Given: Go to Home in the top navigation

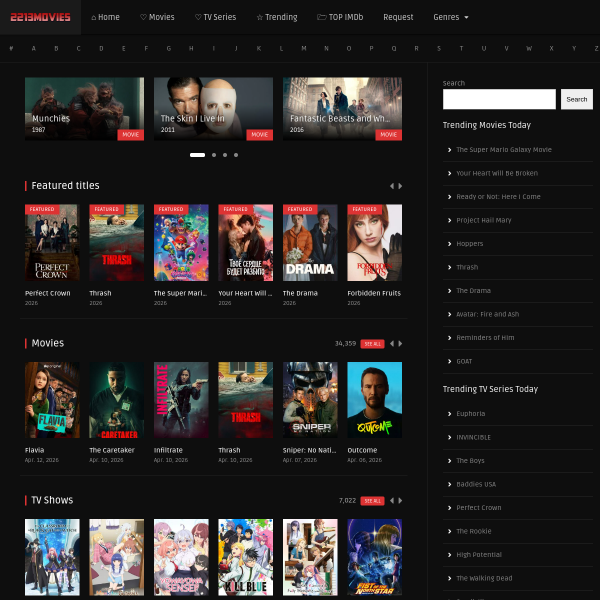Looking at the screenshot, I should (105, 17).
